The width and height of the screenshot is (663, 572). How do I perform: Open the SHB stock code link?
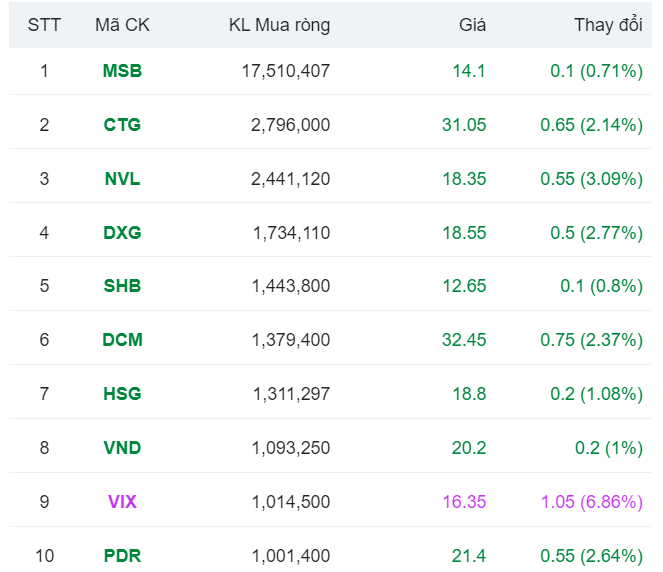click(x=122, y=286)
